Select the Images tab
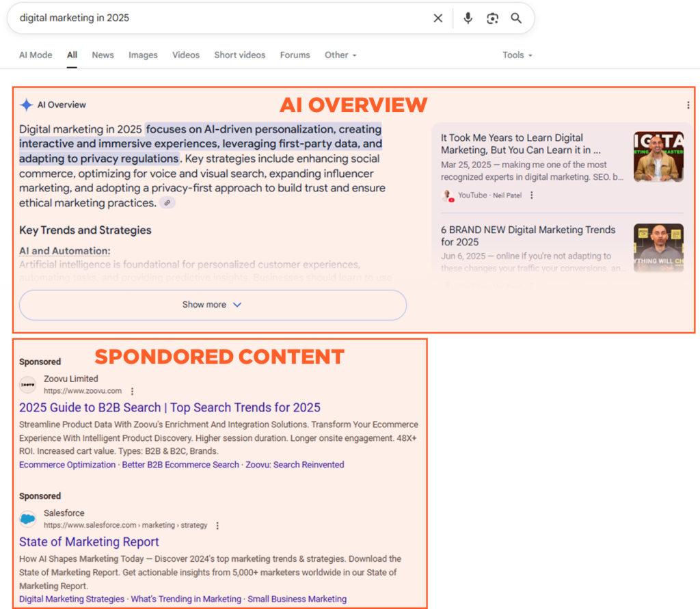This screenshot has width=700, height=609. coord(143,55)
